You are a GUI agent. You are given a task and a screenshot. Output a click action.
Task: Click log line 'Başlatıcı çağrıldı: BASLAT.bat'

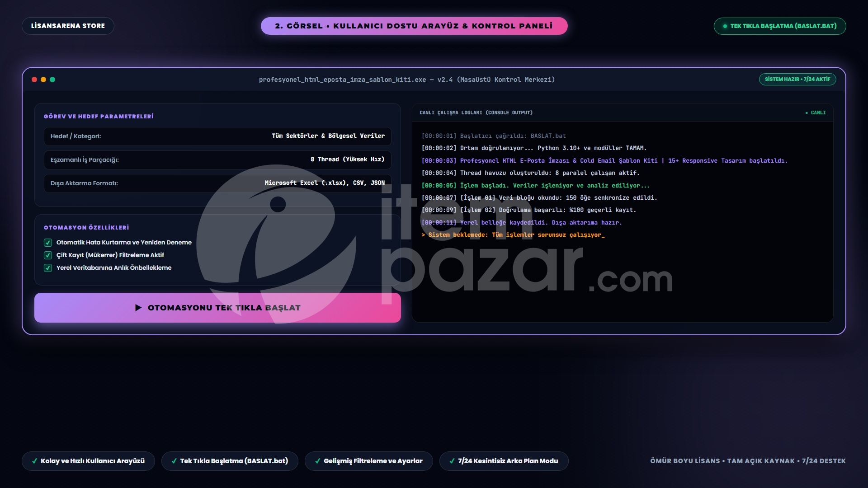click(x=494, y=136)
